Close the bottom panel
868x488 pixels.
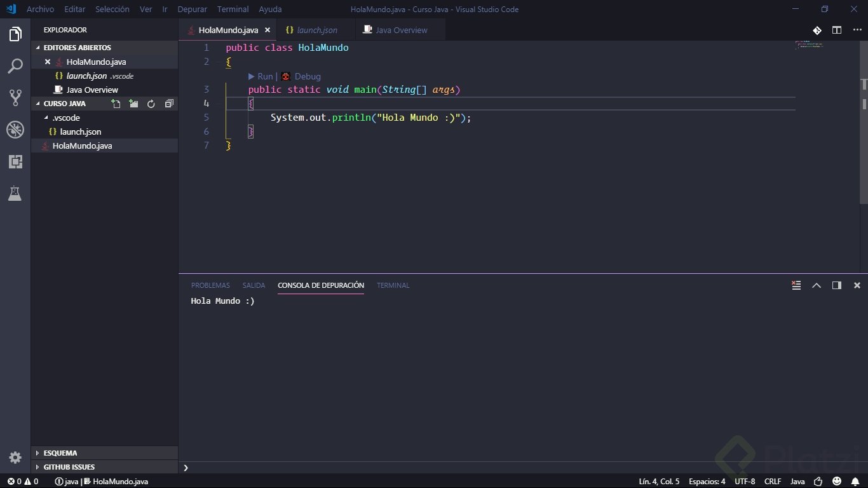pyautogui.click(x=857, y=285)
